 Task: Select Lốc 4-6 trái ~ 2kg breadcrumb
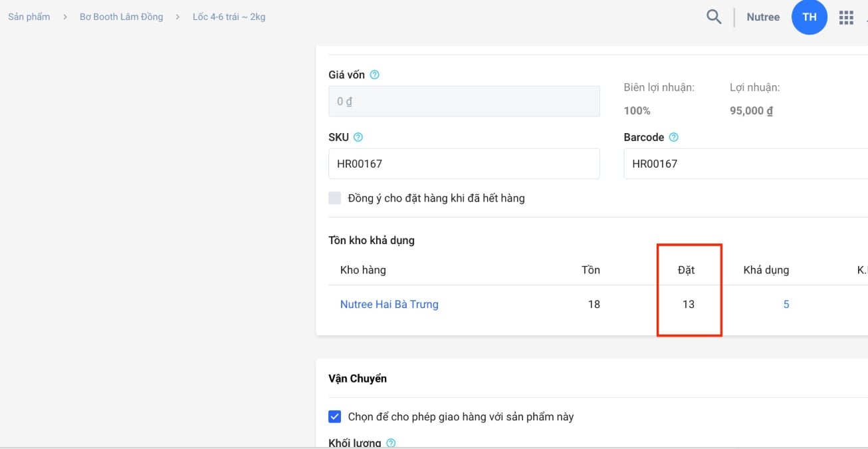click(229, 17)
